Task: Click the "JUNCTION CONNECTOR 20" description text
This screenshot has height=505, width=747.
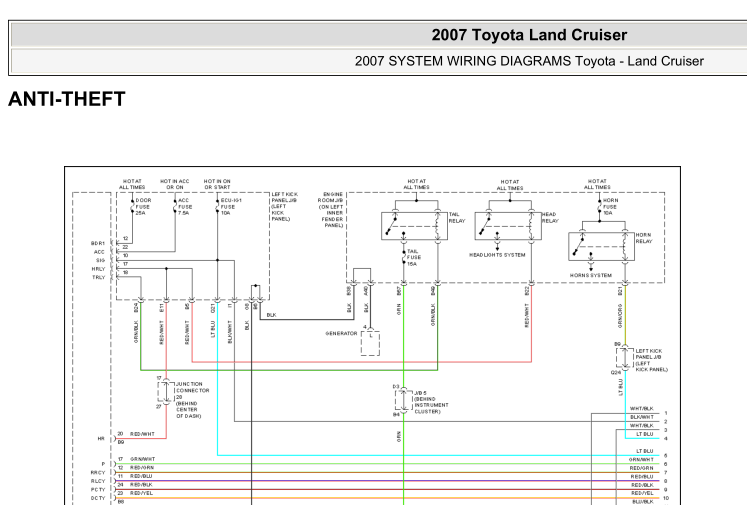Action: 192,400
